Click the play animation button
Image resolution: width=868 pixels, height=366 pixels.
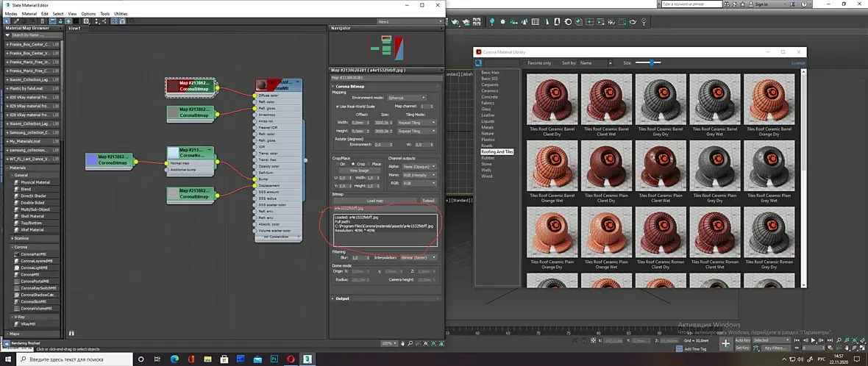point(813,340)
